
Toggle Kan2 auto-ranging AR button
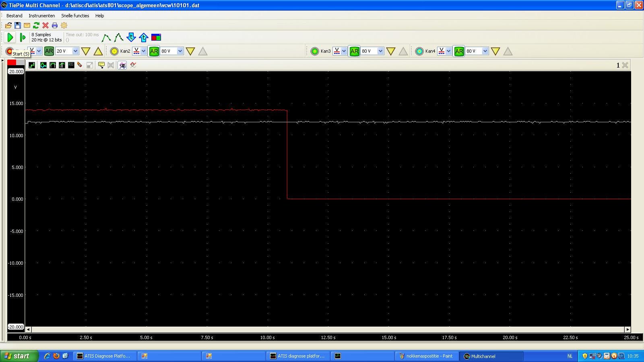[x=154, y=51]
